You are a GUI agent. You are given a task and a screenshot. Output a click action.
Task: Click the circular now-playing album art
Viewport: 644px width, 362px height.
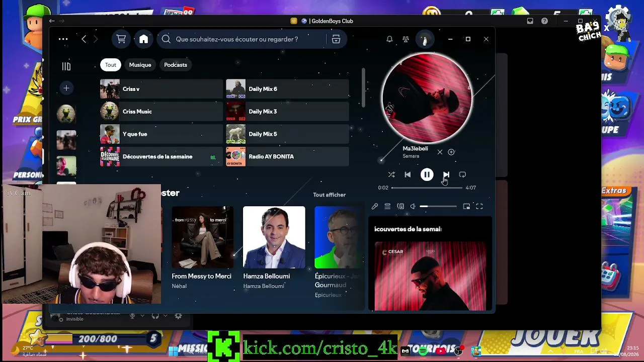pos(427,98)
